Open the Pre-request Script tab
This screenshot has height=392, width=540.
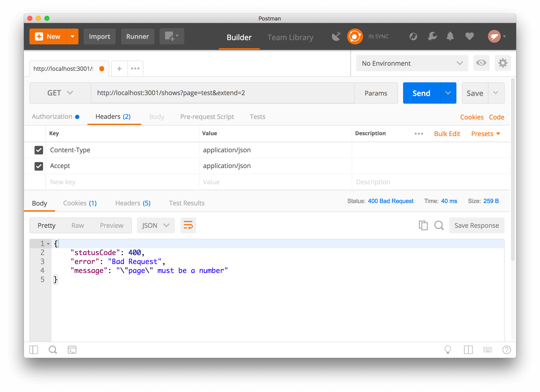[x=207, y=117]
